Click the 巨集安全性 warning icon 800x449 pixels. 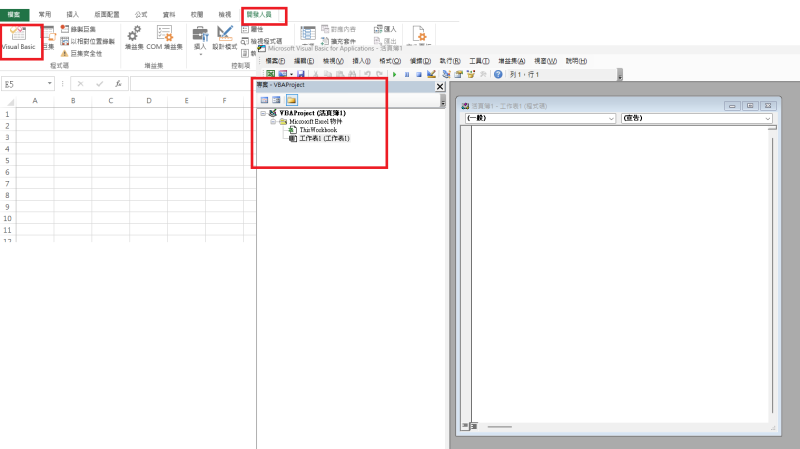(x=65, y=53)
